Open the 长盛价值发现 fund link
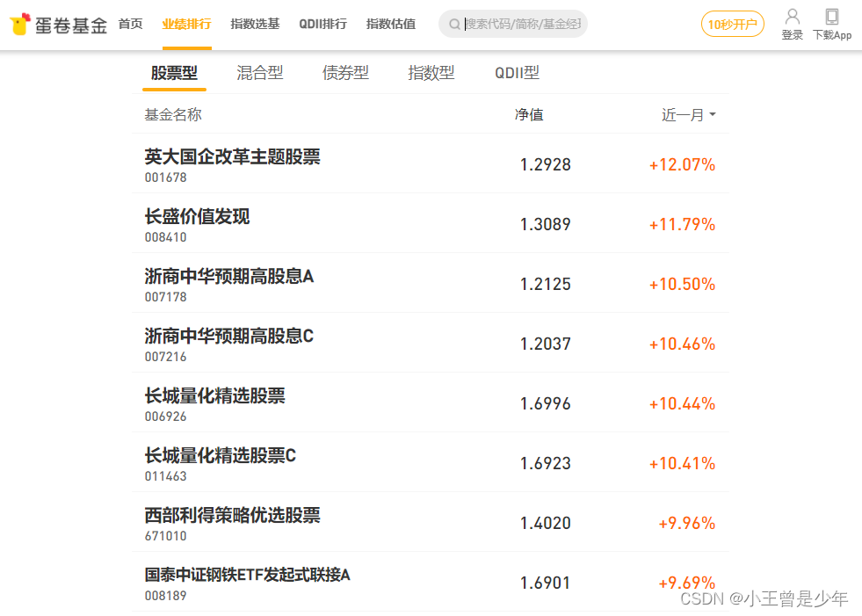The image size is (862, 616). [x=198, y=217]
